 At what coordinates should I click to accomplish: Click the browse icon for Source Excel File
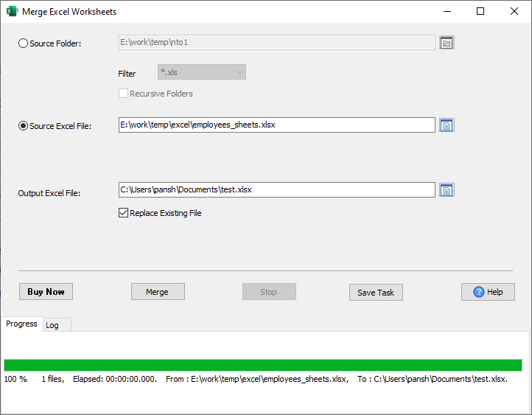click(447, 125)
